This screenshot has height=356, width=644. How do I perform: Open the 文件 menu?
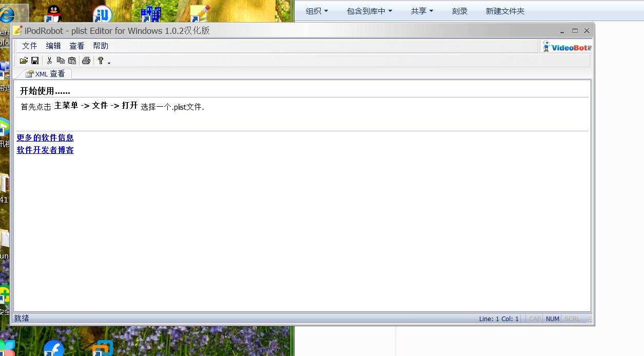pyautogui.click(x=30, y=46)
